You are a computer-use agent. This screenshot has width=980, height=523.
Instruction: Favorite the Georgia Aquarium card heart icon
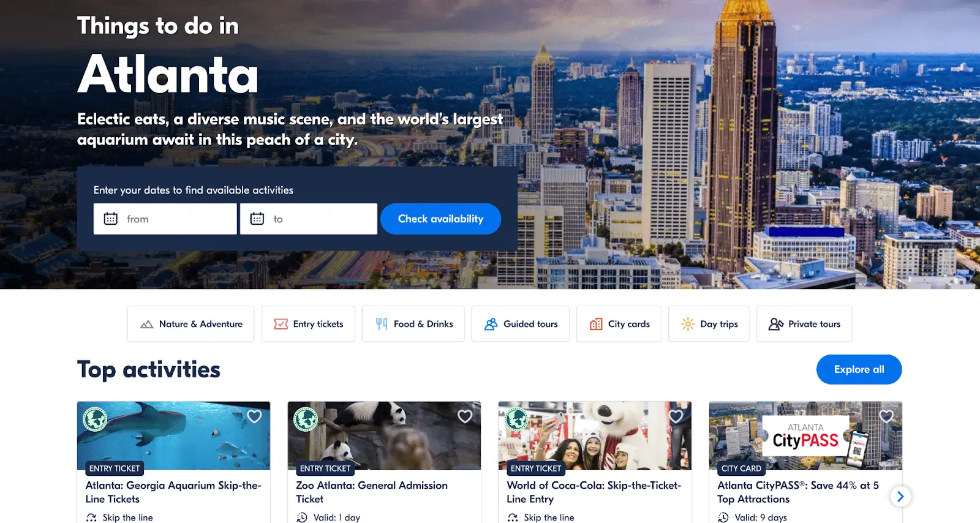pyautogui.click(x=254, y=416)
